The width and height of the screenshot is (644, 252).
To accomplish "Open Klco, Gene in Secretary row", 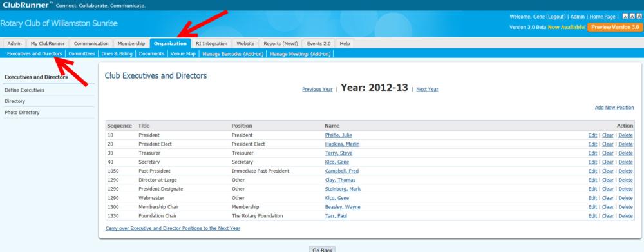I will click(337, 162).
